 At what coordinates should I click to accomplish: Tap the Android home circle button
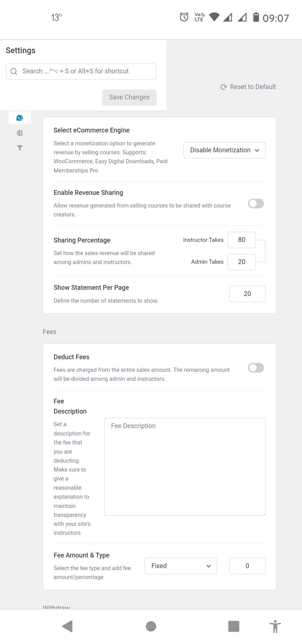click(x=151, y=626)
